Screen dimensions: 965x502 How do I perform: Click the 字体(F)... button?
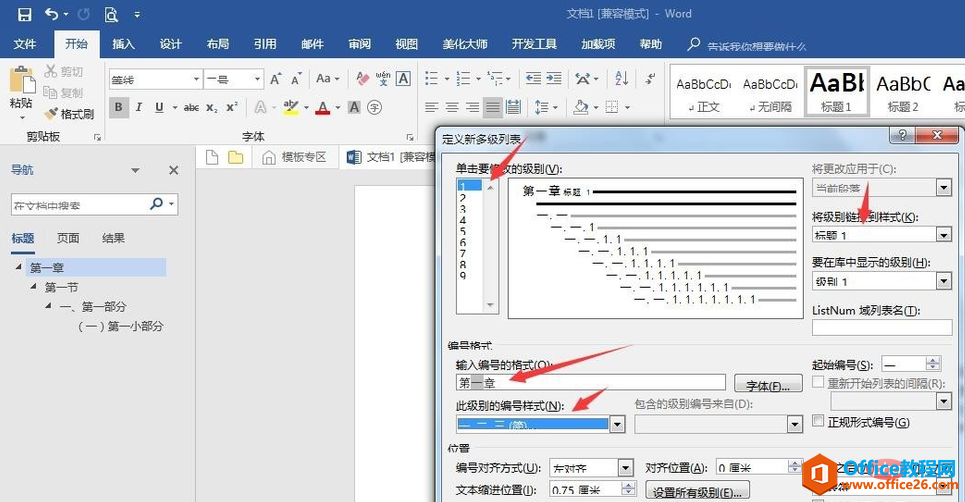768,384
